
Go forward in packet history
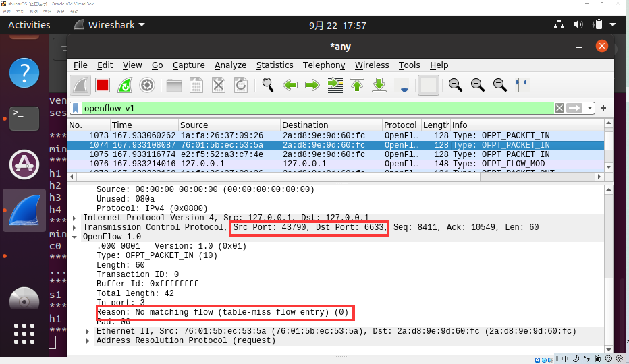pyautogui.click(x=312, y=85)
